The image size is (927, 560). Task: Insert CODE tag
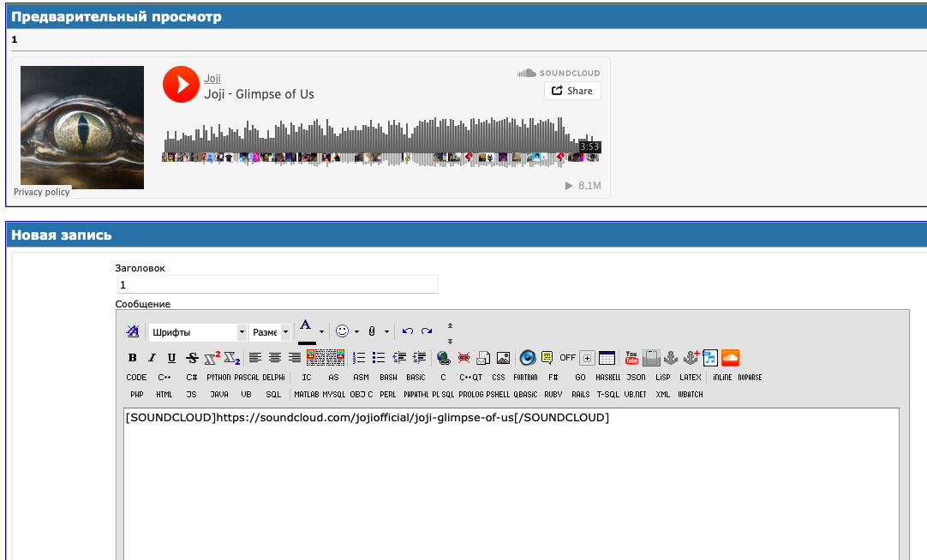(x=136, y=377)
